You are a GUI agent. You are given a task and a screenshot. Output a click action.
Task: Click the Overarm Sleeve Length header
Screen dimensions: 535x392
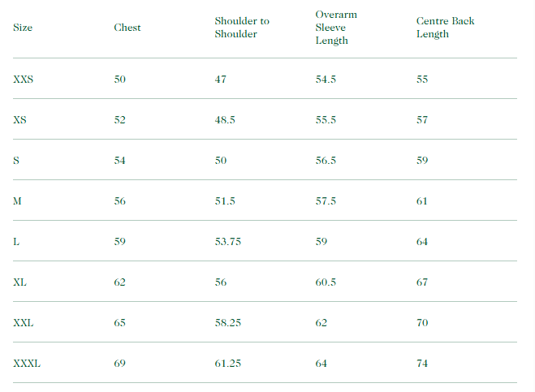(336, 28)
